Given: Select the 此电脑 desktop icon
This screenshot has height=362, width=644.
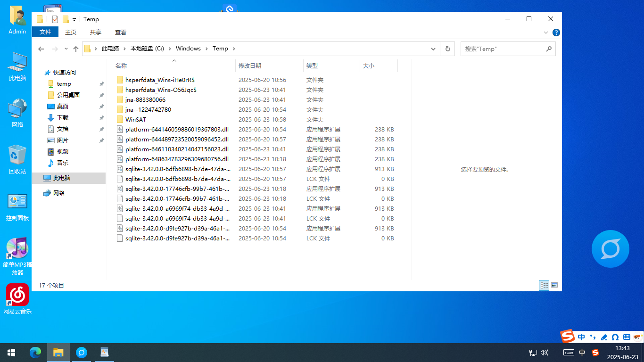Looking at the screenshot, I should coord(17,66).
